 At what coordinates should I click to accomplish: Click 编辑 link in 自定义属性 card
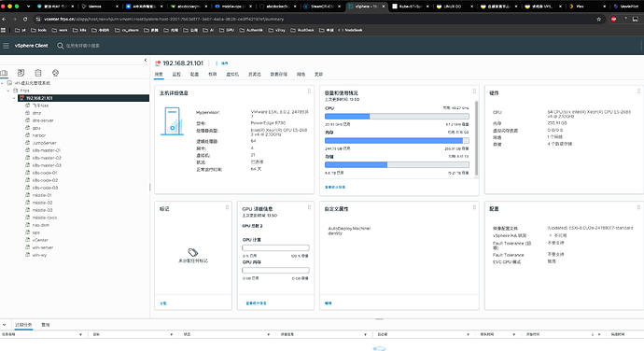tap(329, 303)
